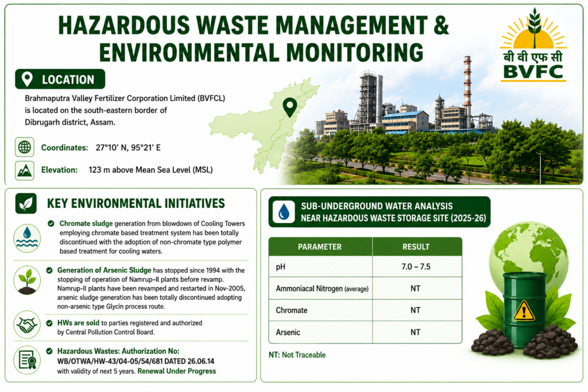The width and height of the screenshot is (588, 392).
Task: Click the location pin icon beside LOCATION
Action: (x=27, y=79)
